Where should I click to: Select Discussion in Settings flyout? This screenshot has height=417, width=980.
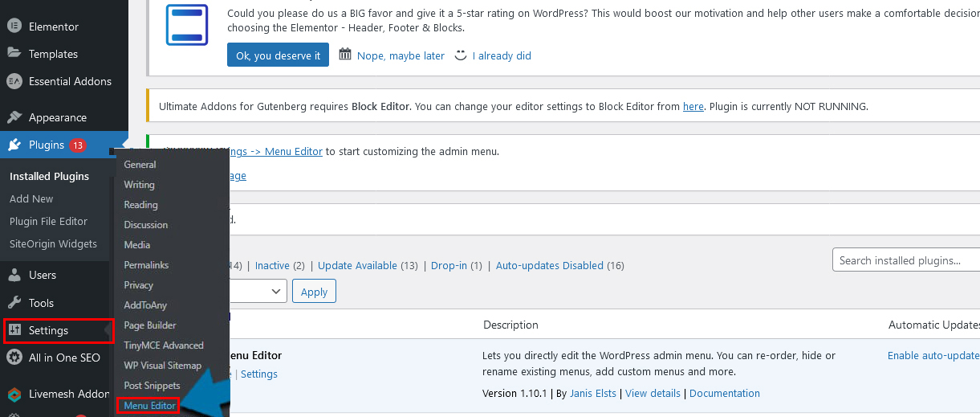(145, 224)
